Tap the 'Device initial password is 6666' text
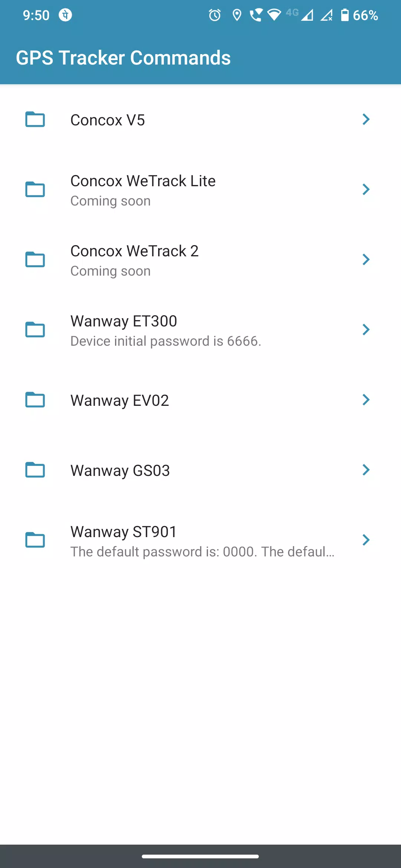The image size is (401, 868). click(166, 341)
